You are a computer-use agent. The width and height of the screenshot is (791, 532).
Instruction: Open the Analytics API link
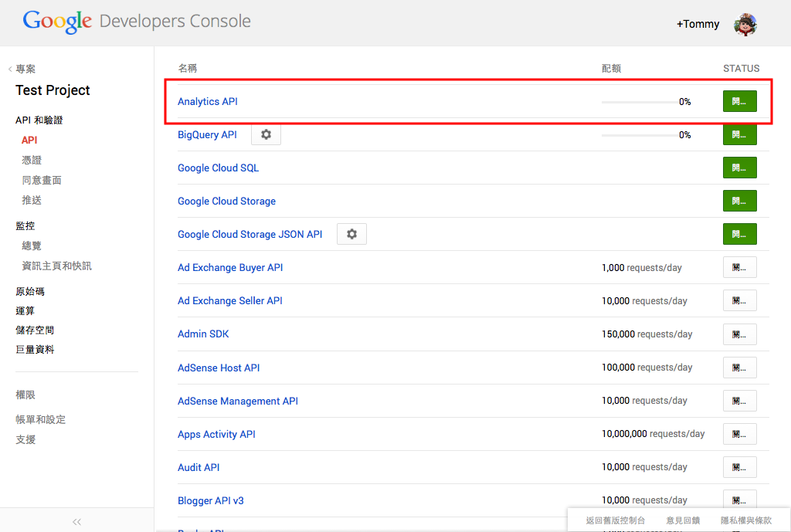pos(208,101)
